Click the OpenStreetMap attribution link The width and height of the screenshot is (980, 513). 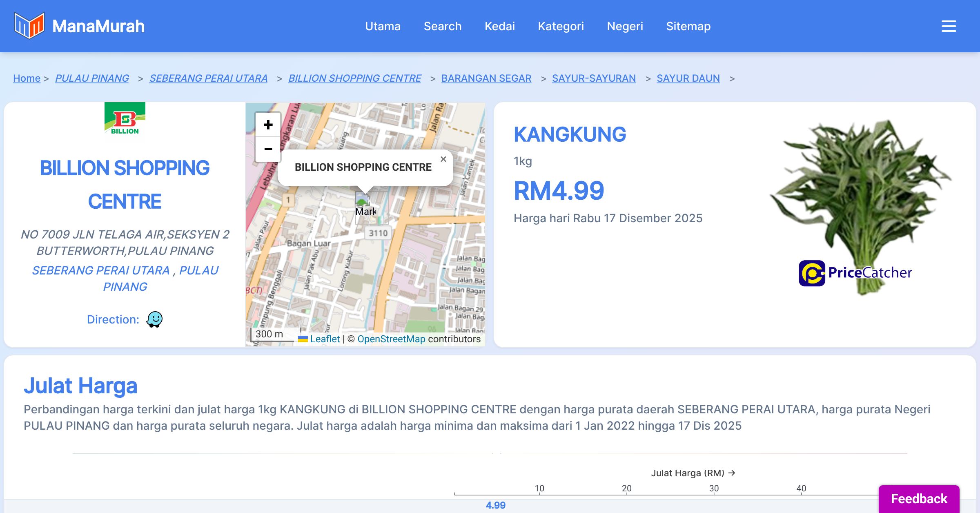click(391, 339)
